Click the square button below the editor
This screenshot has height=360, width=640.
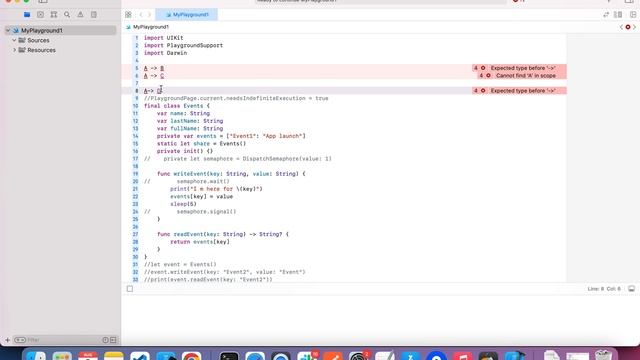[130, 289]
